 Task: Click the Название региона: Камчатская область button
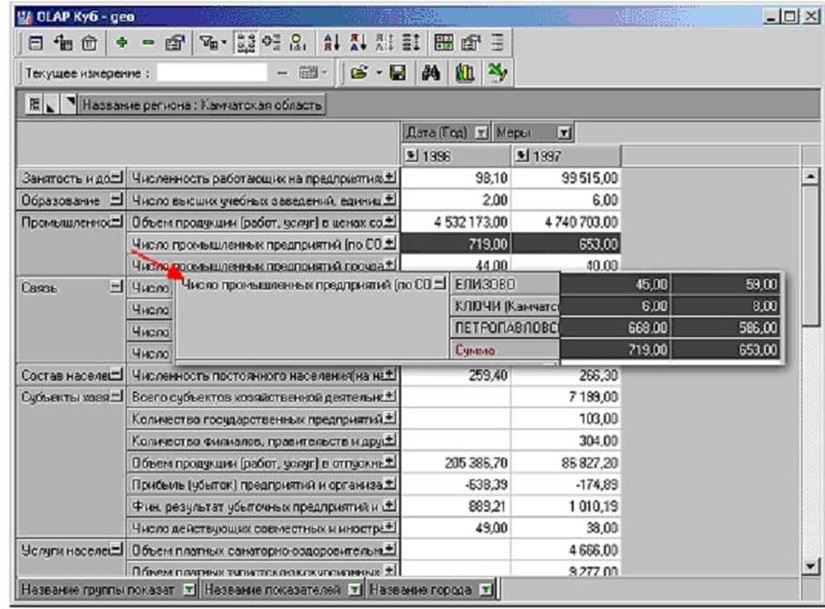(203, 104)
